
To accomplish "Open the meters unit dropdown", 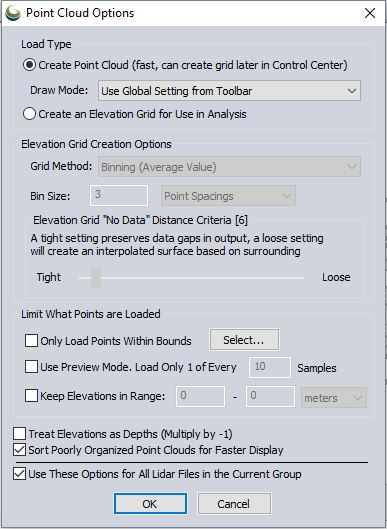I will [334, 397].
